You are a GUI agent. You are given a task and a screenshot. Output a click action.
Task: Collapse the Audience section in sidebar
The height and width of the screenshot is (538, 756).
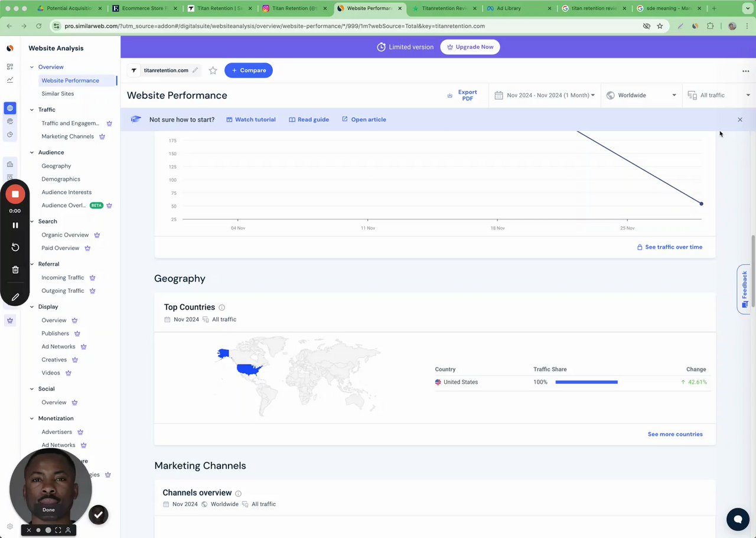[32, 152]
